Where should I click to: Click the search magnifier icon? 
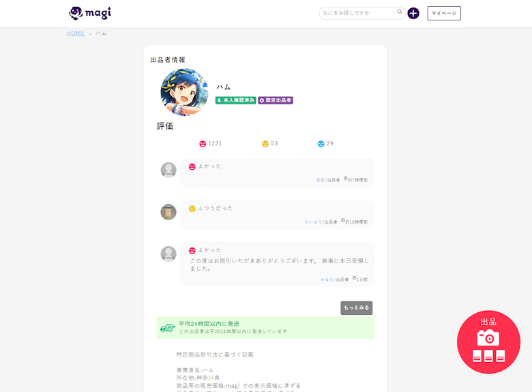(400, 12)
